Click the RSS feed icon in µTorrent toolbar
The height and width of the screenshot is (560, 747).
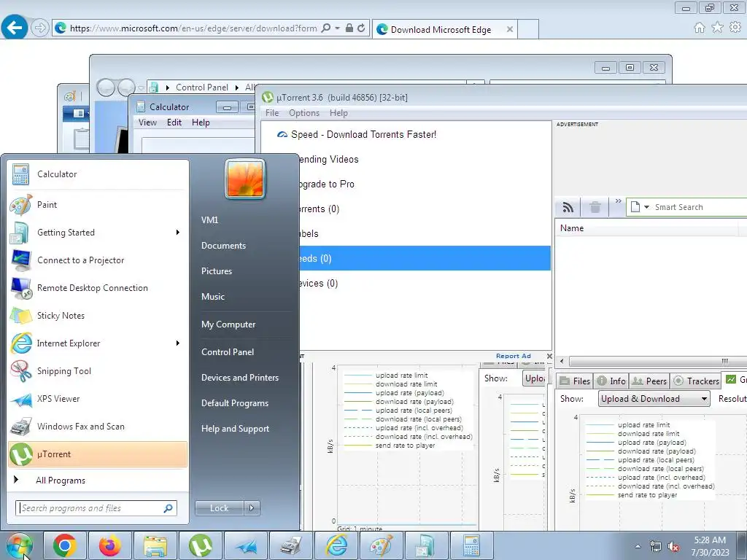coord(568,207)
